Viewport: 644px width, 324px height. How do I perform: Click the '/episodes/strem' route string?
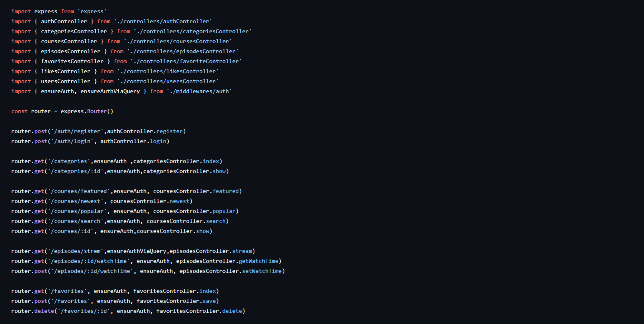click(x=76, y=251)
